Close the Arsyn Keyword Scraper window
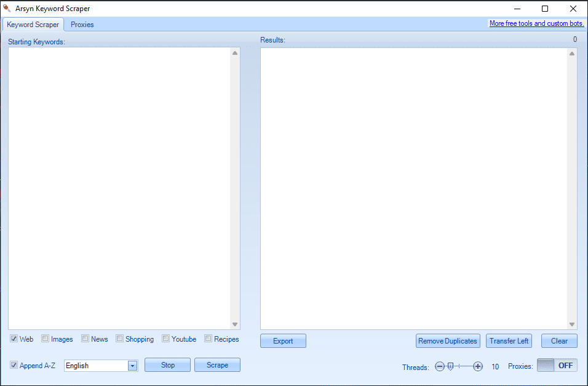The image size is (588, 386). [573, 9]
